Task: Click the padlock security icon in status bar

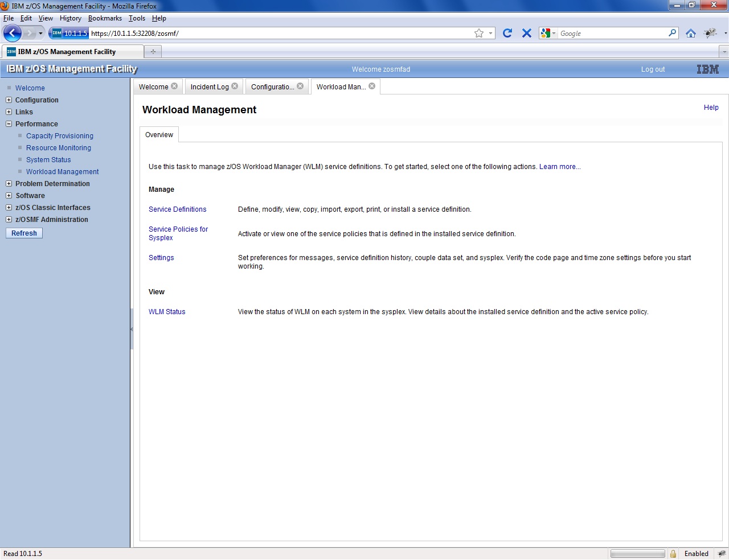Action: (673, 554)
